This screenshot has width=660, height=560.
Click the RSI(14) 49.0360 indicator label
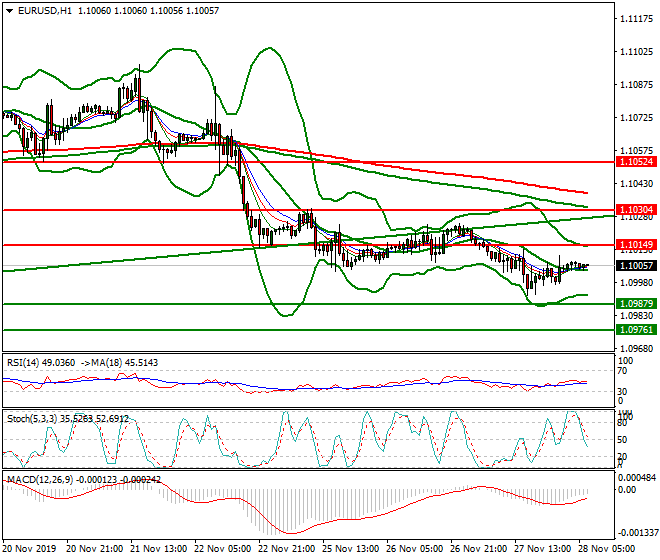(x=41, y=363)
